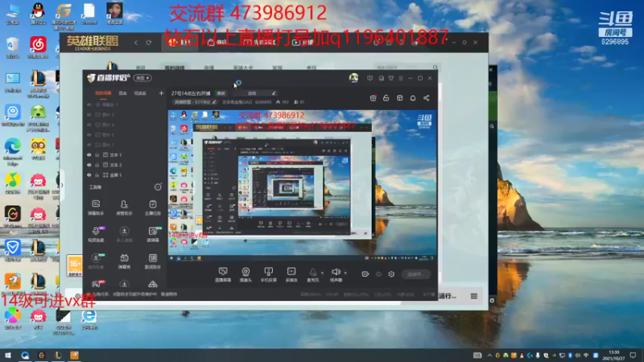
Task: Open notification center in taskbar
Action: pyautogui.click(x=633, y=356)
